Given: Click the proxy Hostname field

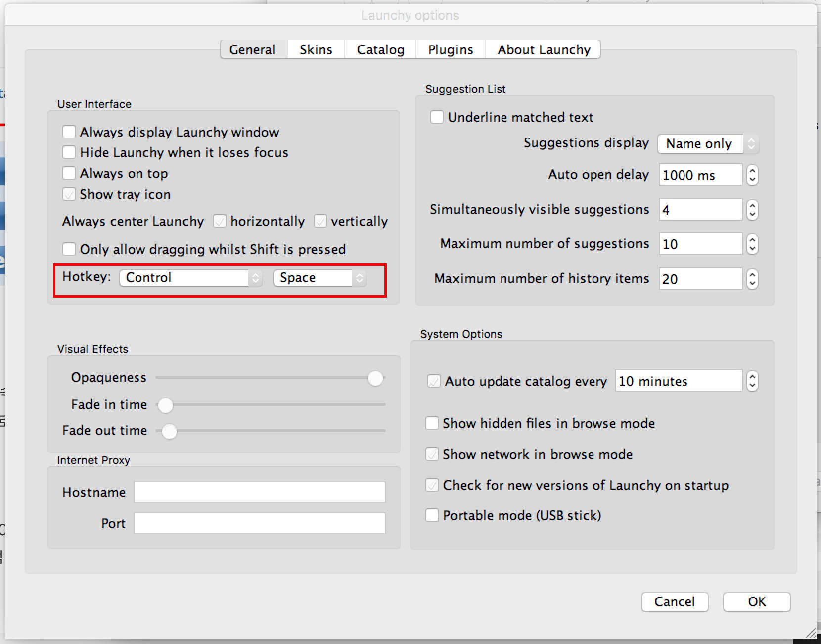Looking at the screenshot, I should (260, 492).
